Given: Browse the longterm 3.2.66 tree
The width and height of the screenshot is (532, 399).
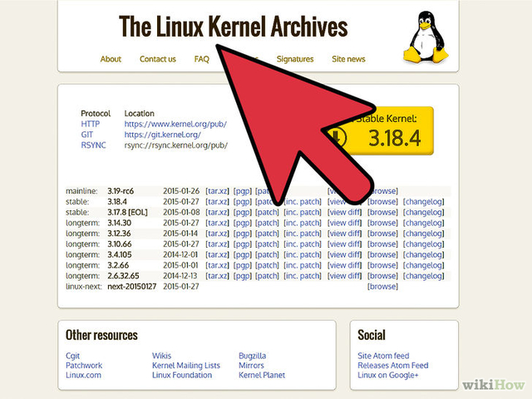Looking at the screenshot, I should click(x=382, y=265).
